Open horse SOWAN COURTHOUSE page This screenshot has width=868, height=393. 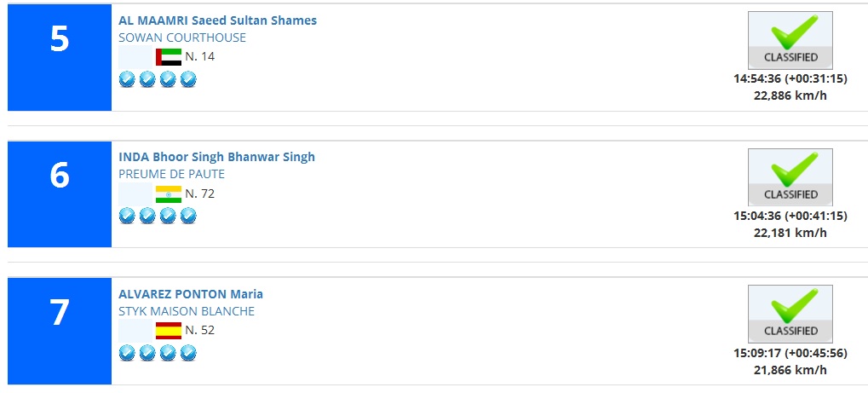[x=182, y=38]
